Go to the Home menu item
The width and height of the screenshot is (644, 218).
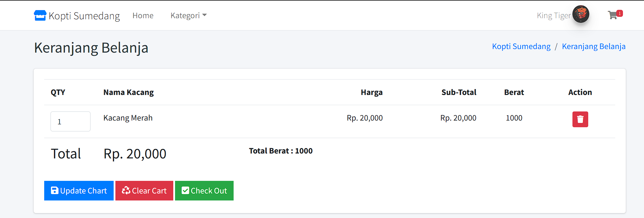tap(143, 15)
